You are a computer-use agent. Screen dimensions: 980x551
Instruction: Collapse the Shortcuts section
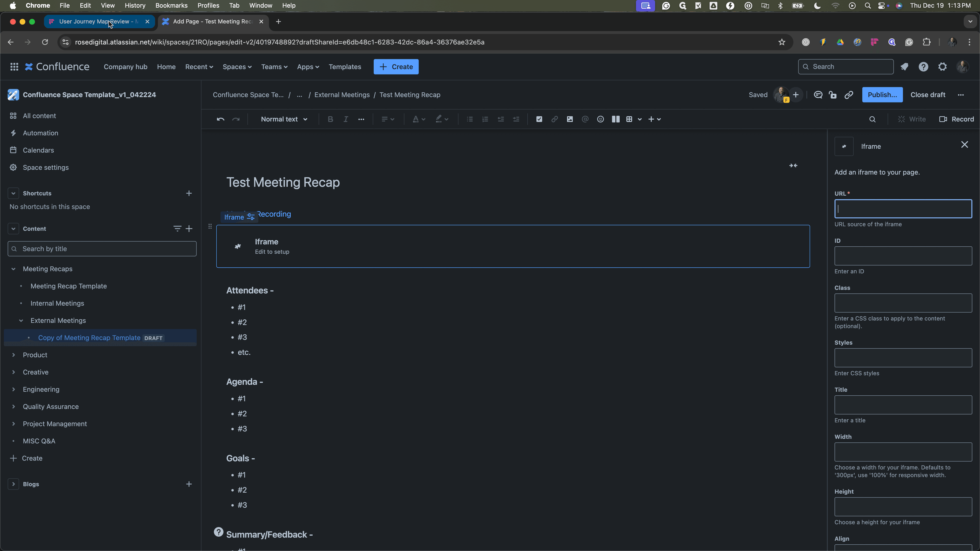tap(13, 193)
